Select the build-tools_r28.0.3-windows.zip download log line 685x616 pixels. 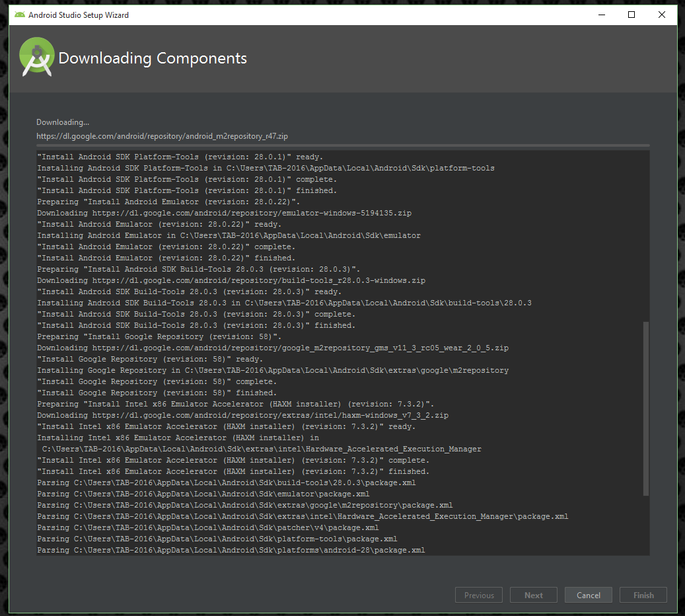(x=231, y=280)
